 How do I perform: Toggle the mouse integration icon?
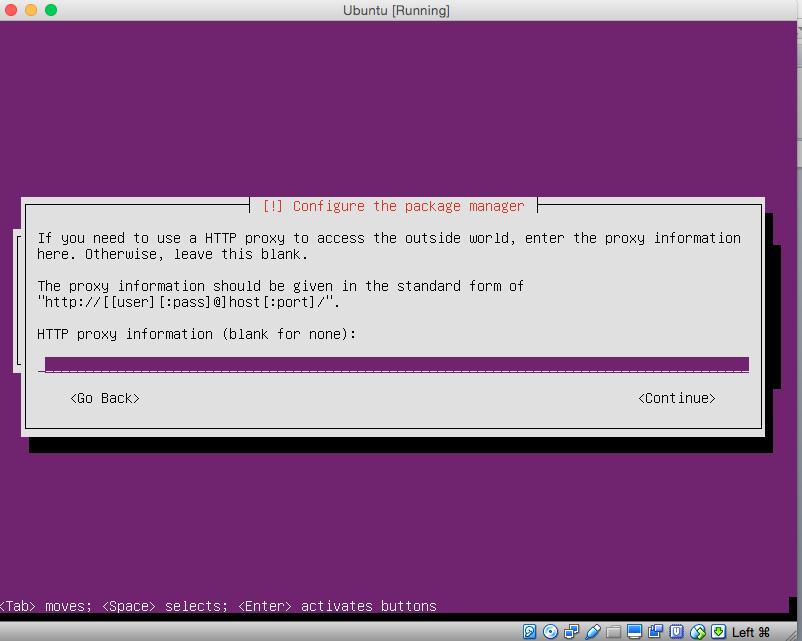click(698, 632)
